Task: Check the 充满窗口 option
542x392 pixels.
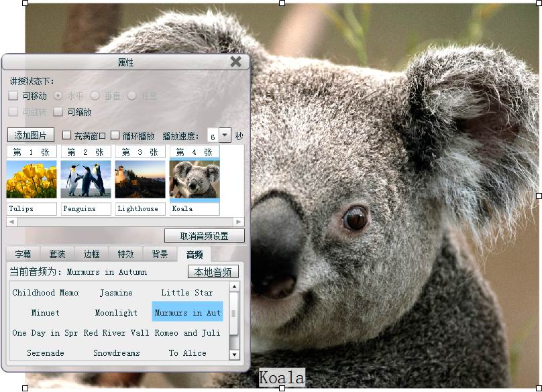Action: click(x=66, y=135)
